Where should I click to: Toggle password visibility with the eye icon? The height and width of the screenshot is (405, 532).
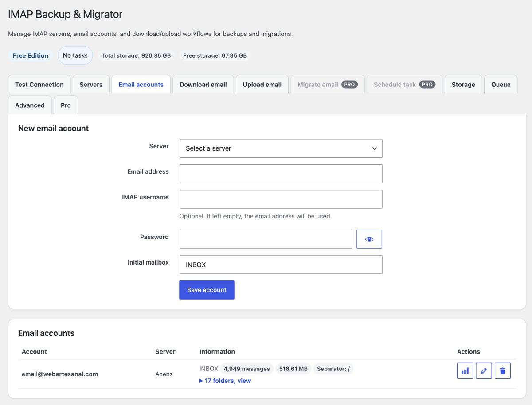[369, 239]
